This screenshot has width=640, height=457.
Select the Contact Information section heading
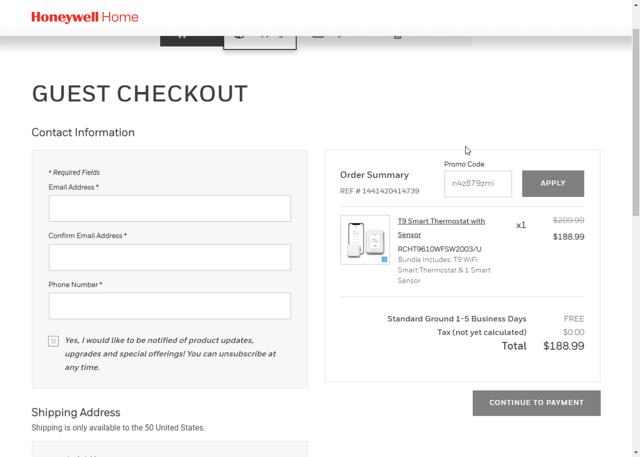pyautogui.click(x=83, y=132)
